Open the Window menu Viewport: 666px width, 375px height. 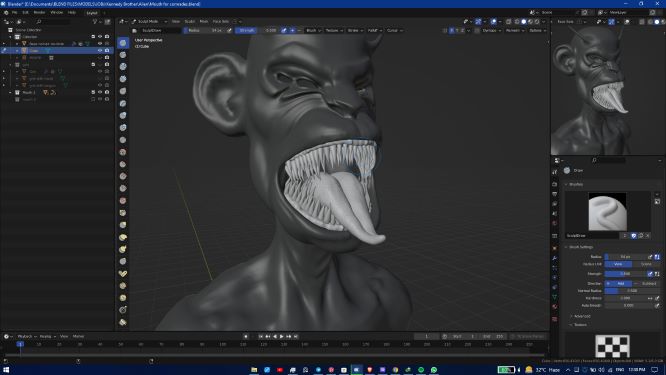(56, 12)
